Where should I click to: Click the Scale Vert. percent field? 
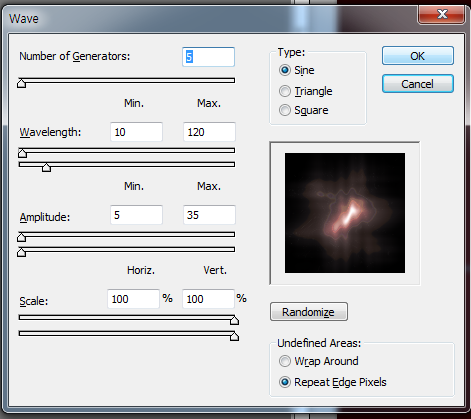pyautogui.click(x=208, y=299)
